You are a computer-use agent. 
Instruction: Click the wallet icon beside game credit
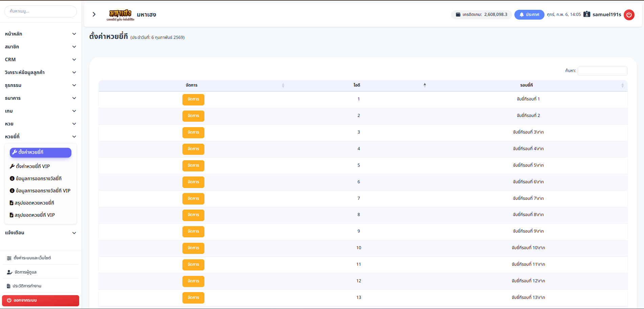[x=458, y=15]
